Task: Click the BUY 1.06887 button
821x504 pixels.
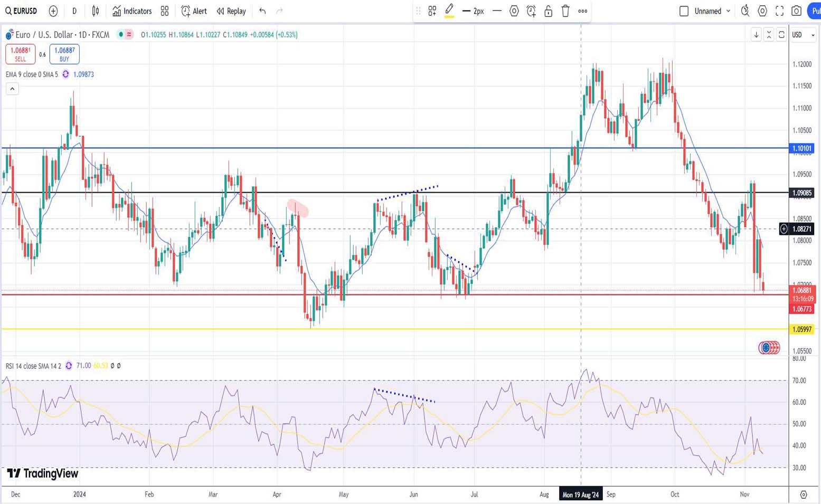Action: click(64, 54)
